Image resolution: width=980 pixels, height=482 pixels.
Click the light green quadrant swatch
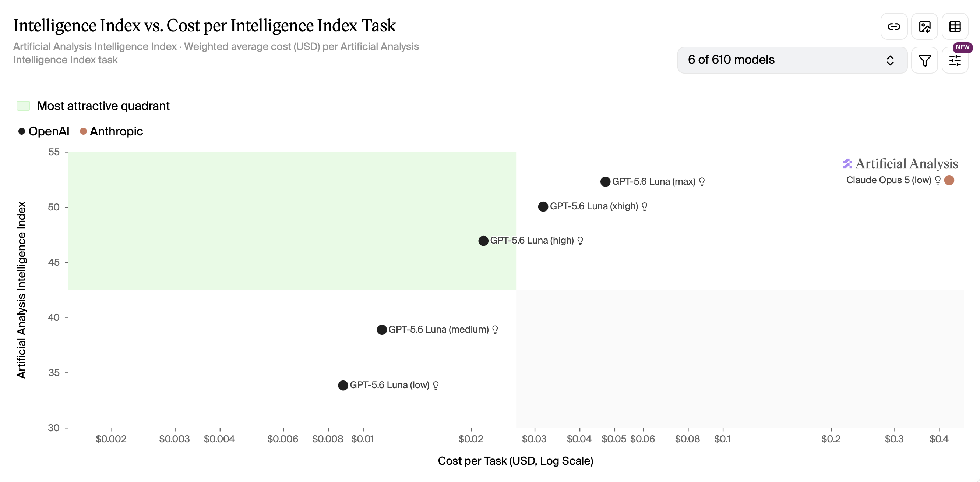[x=23, y=106]
